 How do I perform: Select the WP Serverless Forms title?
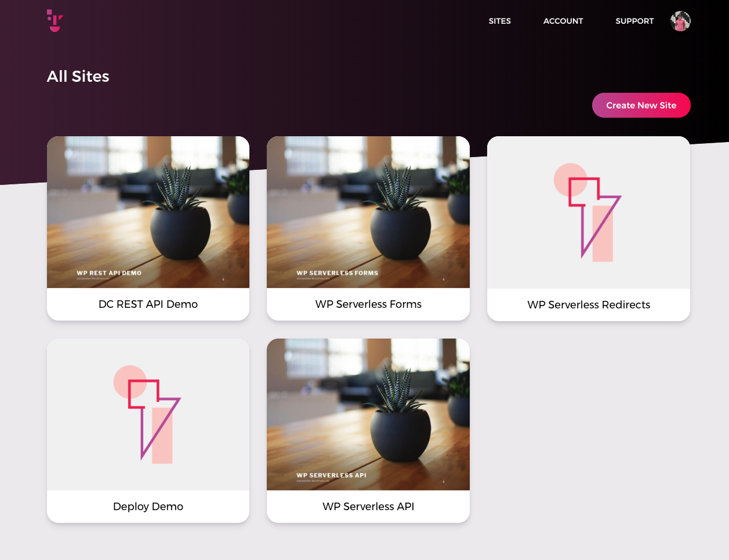(368, 304)
